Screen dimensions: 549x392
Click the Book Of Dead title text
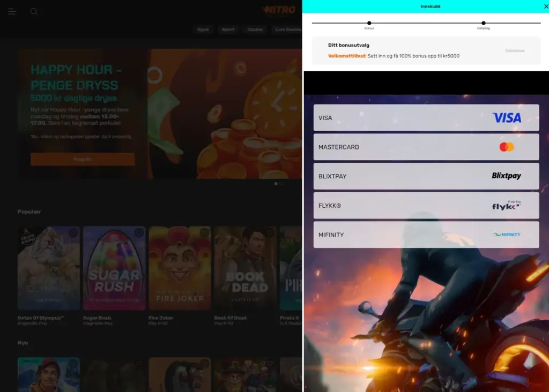pos(231,318)
